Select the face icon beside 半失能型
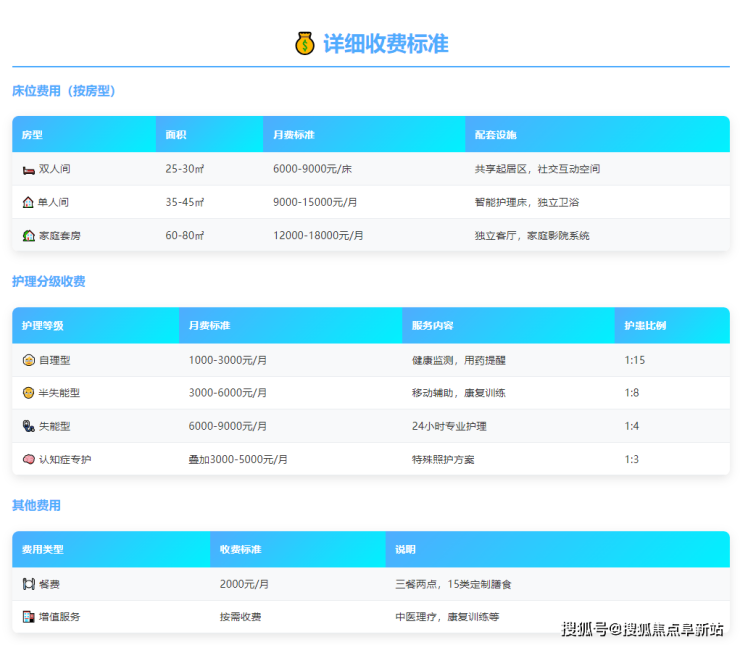The height and width of the screenshot is (645, 740). [x=28, y=393]
